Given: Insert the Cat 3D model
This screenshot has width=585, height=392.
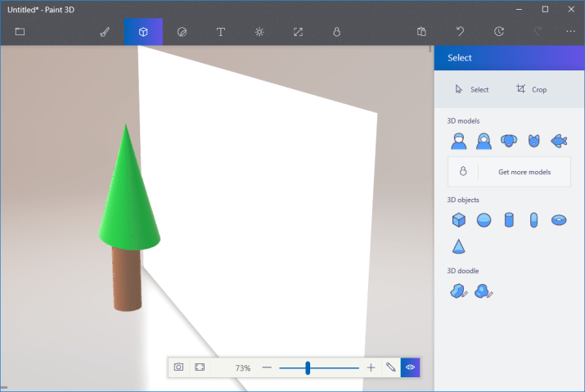Looking at the screenshot, I should [534, 141].
